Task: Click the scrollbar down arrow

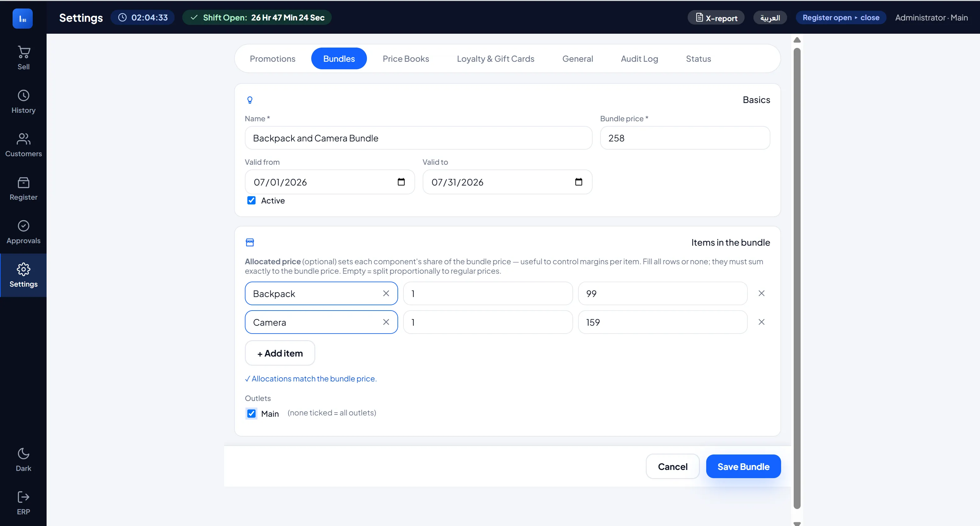Action: 797,523
